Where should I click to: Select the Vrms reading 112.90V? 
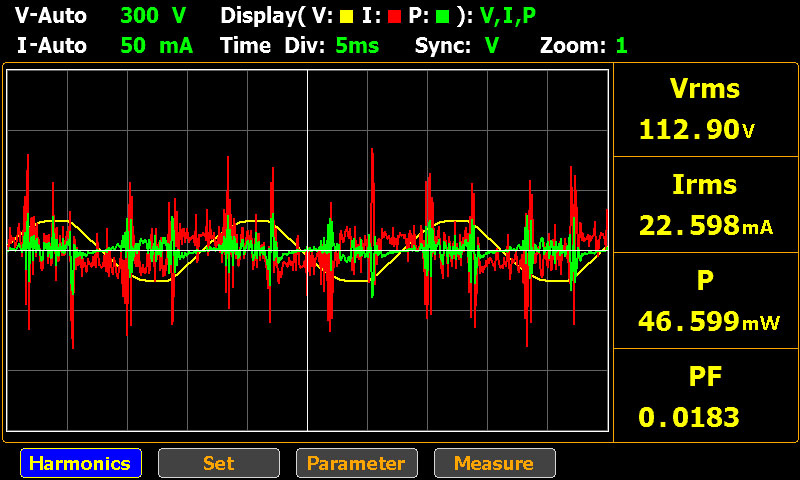696,130
